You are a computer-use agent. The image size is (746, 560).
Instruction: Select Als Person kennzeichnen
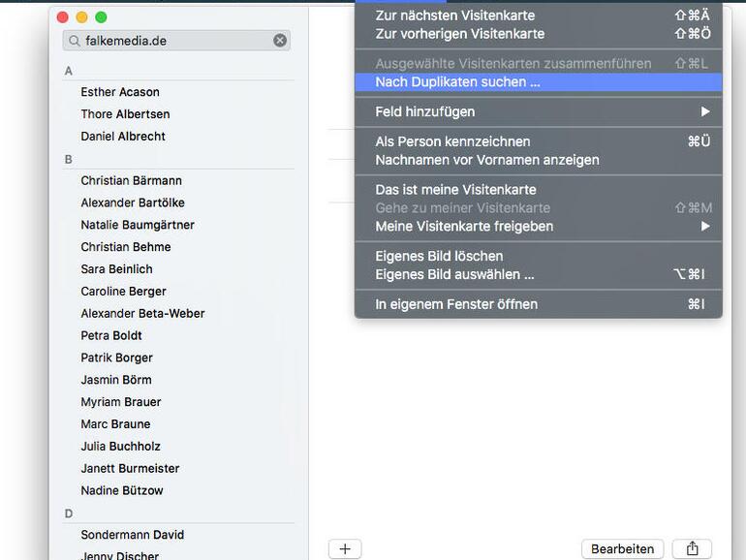pyautogui.click(x=452, y=141)
